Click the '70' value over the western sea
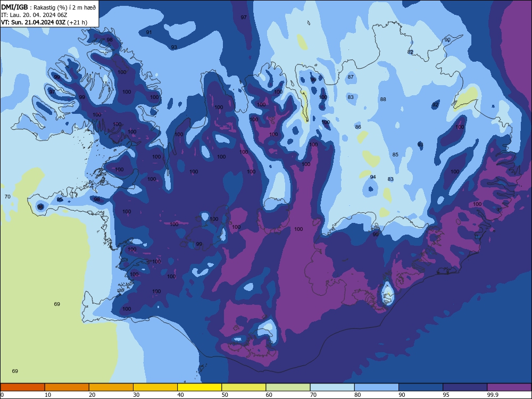 (x=7, y=196)
